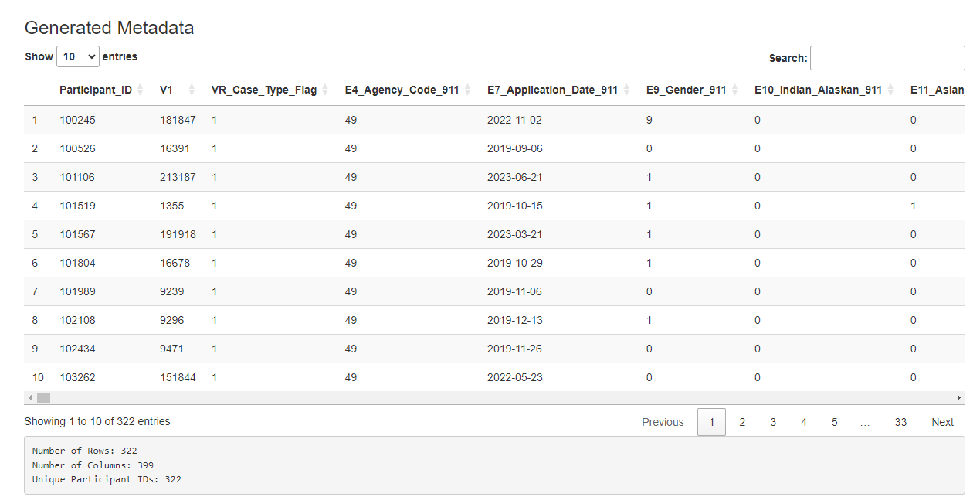Sort by E9_Gender_911 column sort icon
The image size is (980, 497).
734,90
